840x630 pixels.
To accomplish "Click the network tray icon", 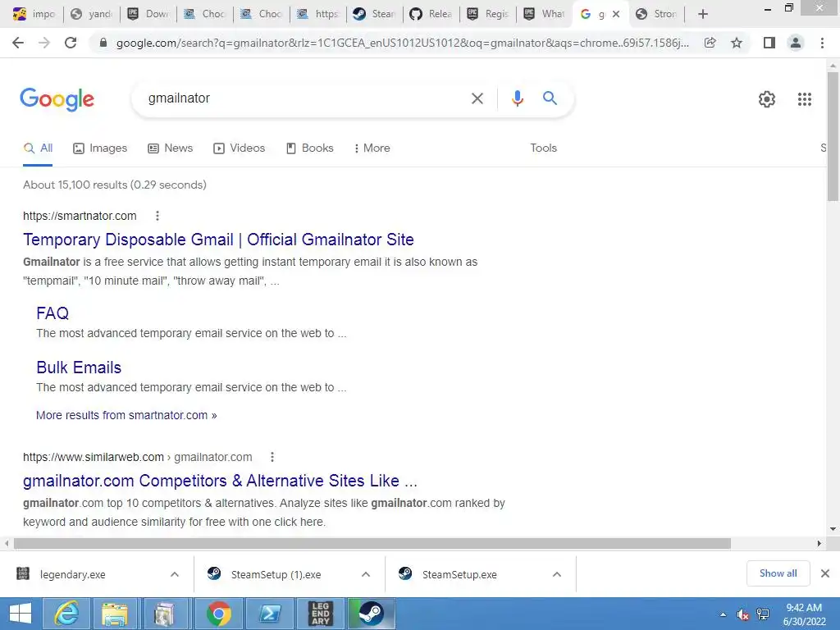I will (763, 614).
